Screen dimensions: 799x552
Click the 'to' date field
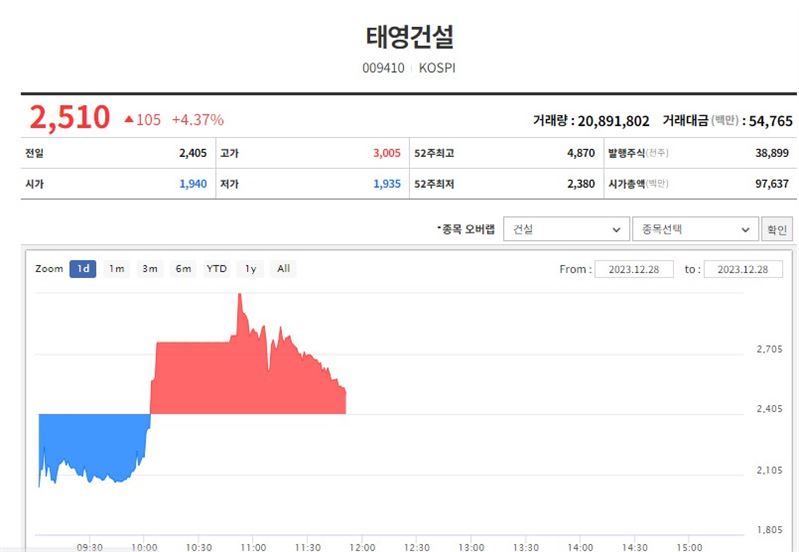743,269
